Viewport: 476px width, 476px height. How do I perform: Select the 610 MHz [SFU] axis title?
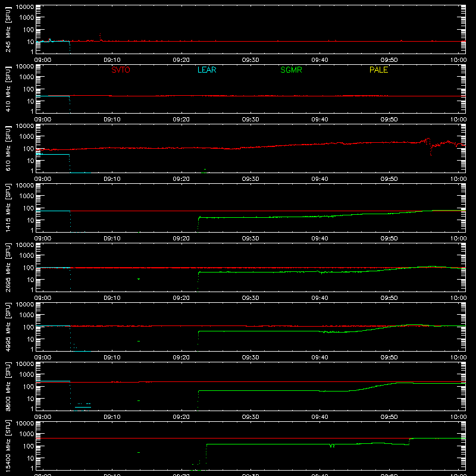tap(8, 148)
